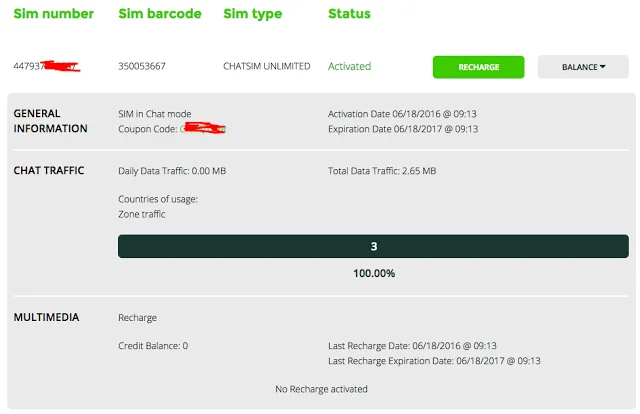Click the redacted SIM number
Screen dimensions: 640x414
coord(47,67)
